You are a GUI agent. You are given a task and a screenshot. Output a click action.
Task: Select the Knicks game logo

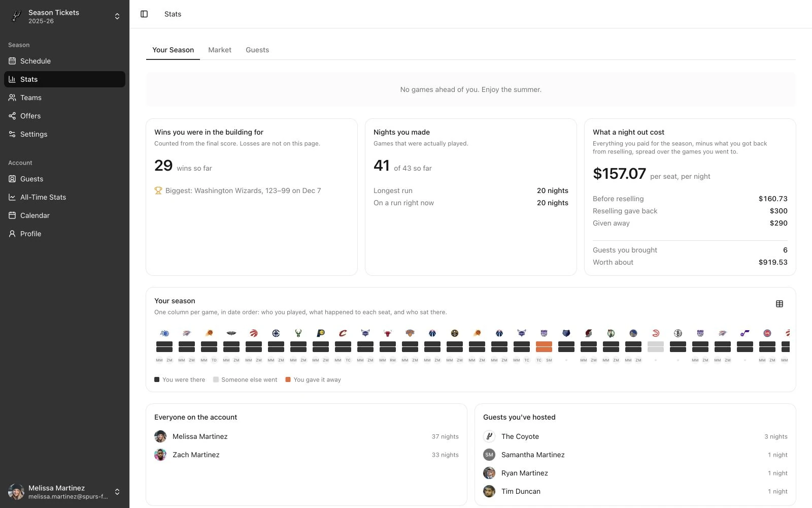click(410, 333)
